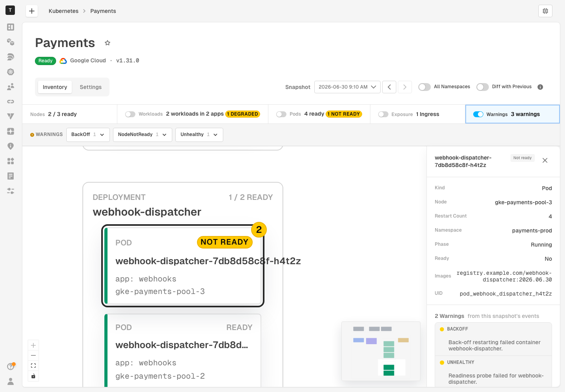Select the Inventory tab
Screen dimensions: 565x392
pyautogui.click(x=55, y=87)
